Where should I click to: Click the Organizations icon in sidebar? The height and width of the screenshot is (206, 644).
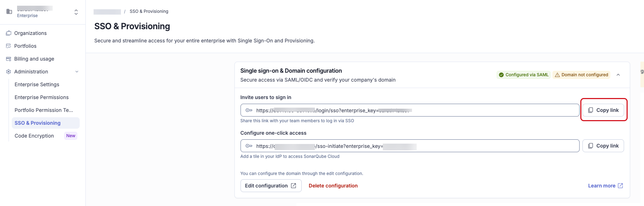coord(9,33)
